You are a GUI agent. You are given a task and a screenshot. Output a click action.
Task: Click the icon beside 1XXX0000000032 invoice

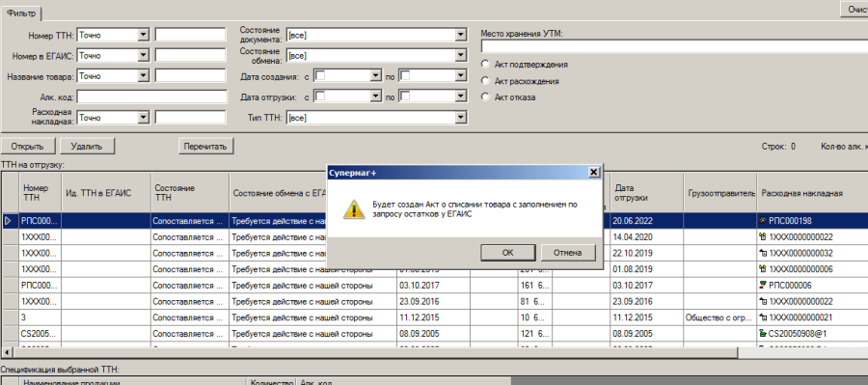(764, 253)
